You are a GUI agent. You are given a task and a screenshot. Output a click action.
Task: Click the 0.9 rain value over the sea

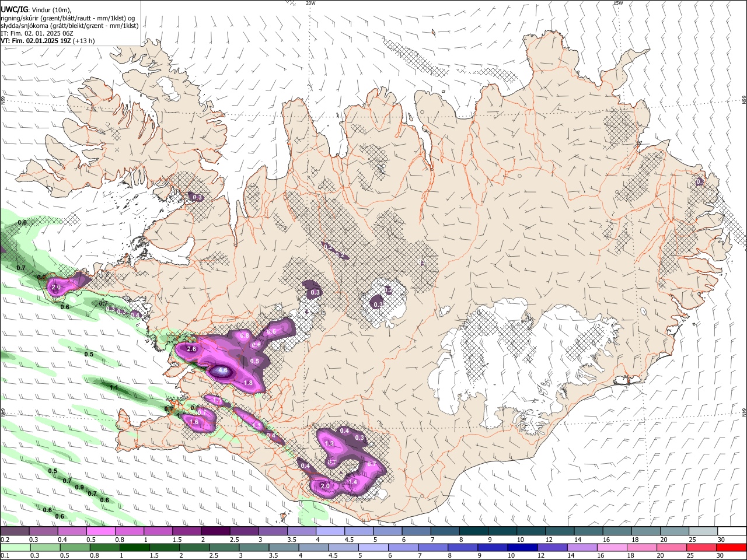(x=79, y=487)
